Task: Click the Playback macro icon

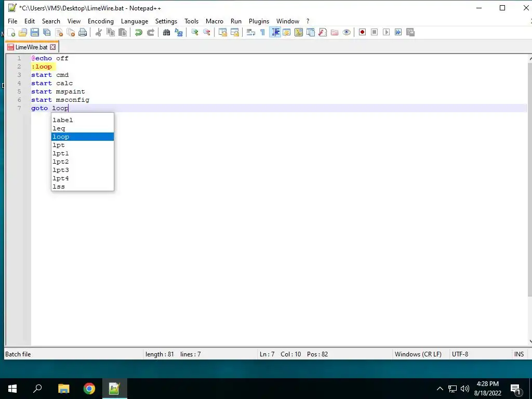Action: click(x=386, y=32)
